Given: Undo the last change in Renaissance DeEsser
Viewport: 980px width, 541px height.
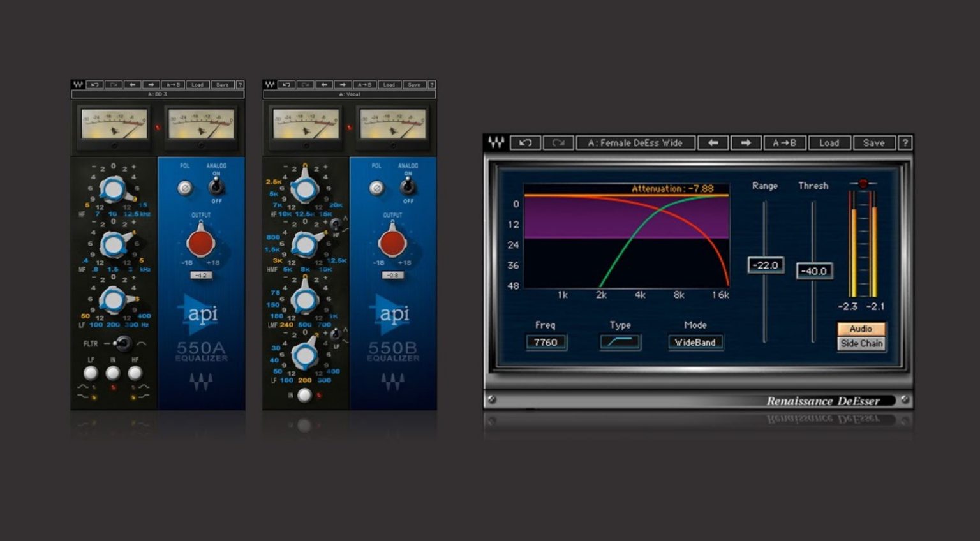Looking at the screenshot, I should [524, 142].
